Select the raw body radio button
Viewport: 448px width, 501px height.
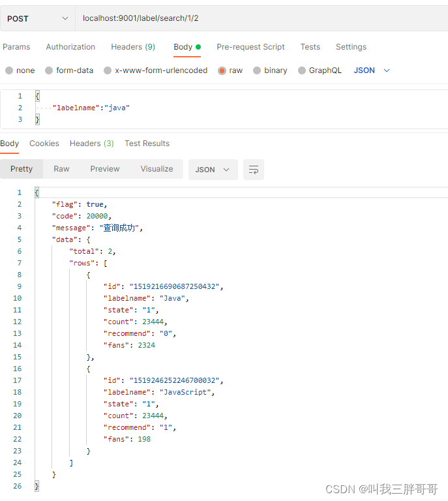[x=222, y=70]
